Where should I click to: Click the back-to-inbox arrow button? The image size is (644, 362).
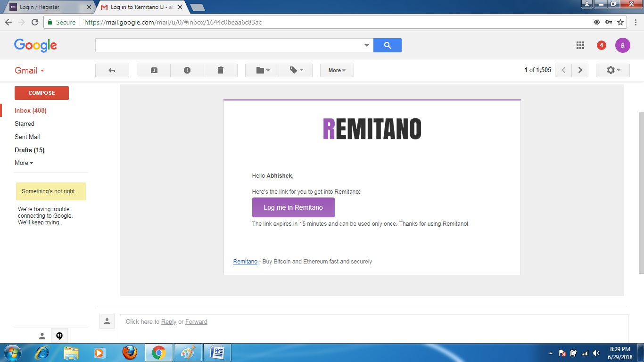point(112,70)
